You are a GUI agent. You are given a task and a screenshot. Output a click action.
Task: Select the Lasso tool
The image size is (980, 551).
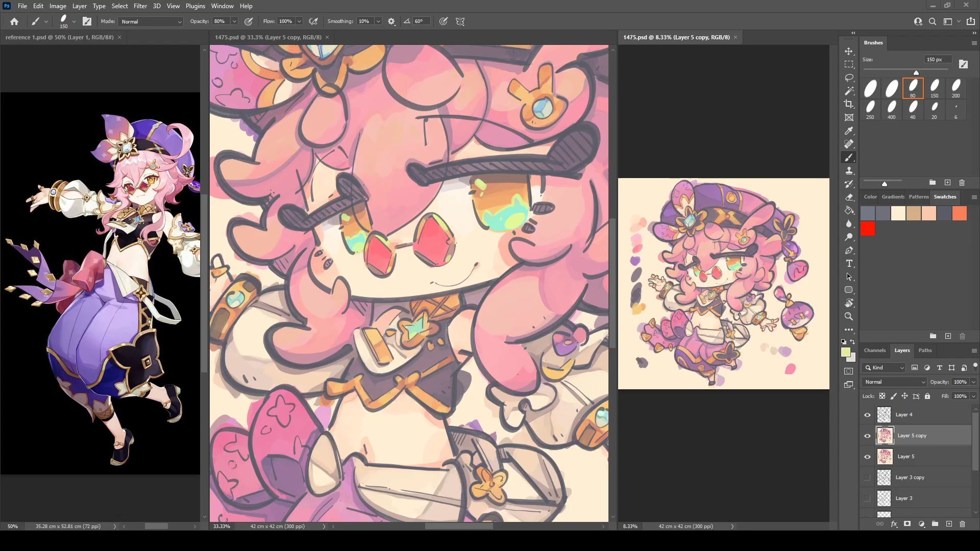[849, 78]
